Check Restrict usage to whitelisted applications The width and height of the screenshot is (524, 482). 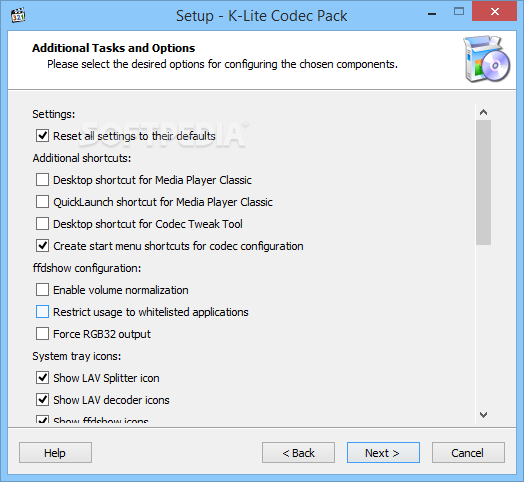42,312
